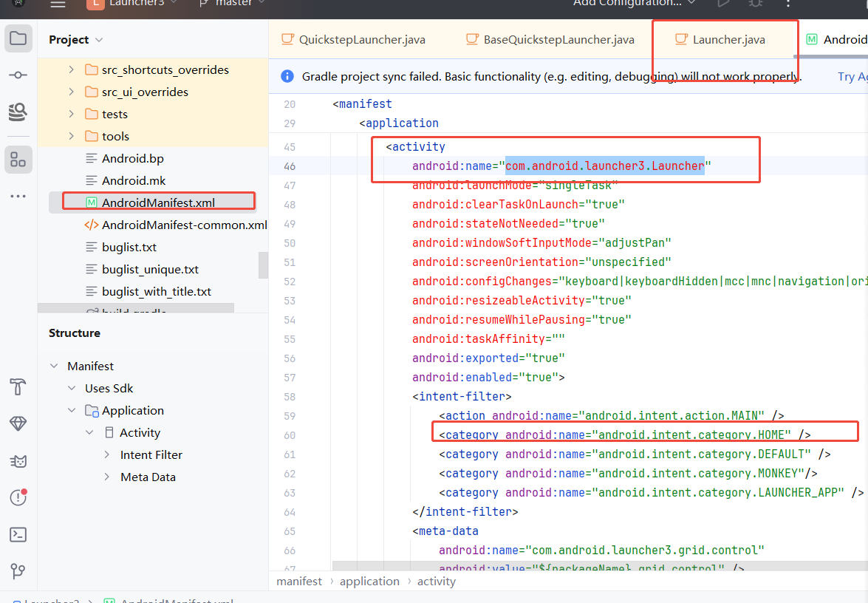
Task: Click the category HOME line in editor
Action: (625, 435)
